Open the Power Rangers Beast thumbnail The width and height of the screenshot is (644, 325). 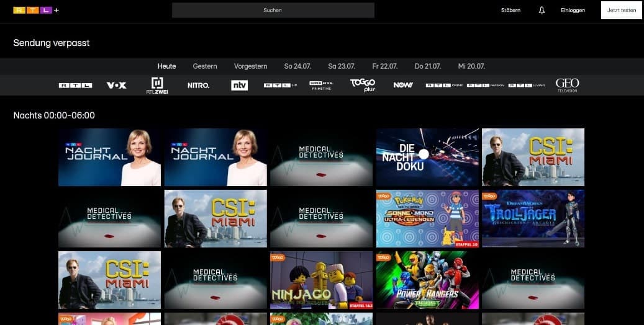click(x=427, y=280)
